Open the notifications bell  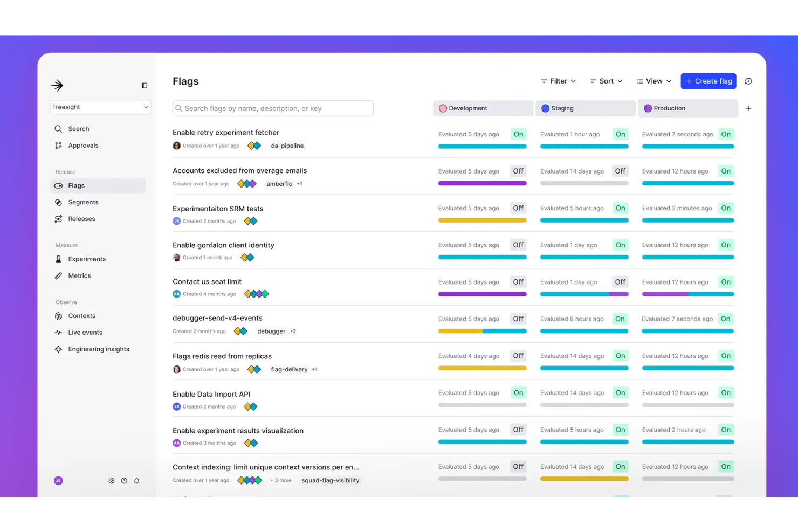tap(137, 481)
